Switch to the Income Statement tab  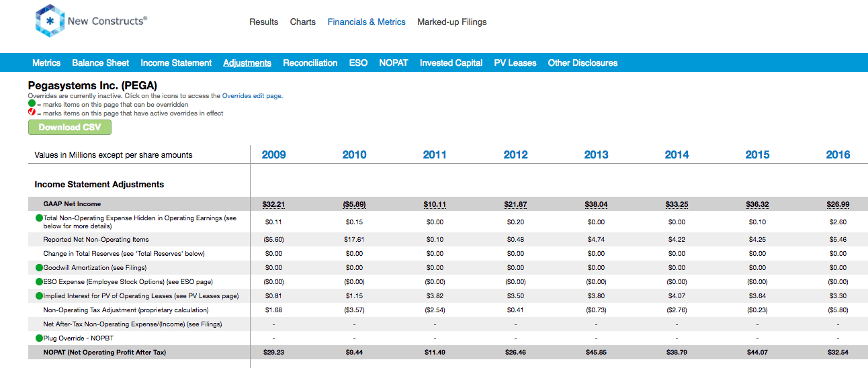pos(176,62)
